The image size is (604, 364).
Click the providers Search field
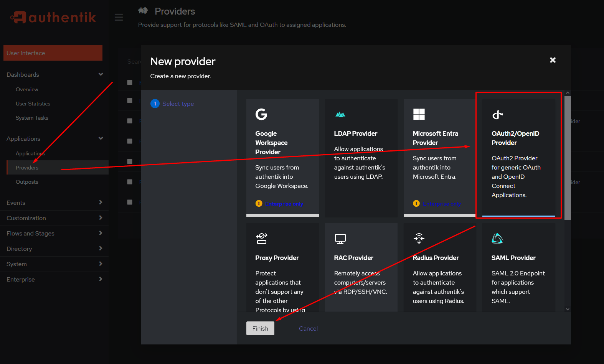(133, 62)
